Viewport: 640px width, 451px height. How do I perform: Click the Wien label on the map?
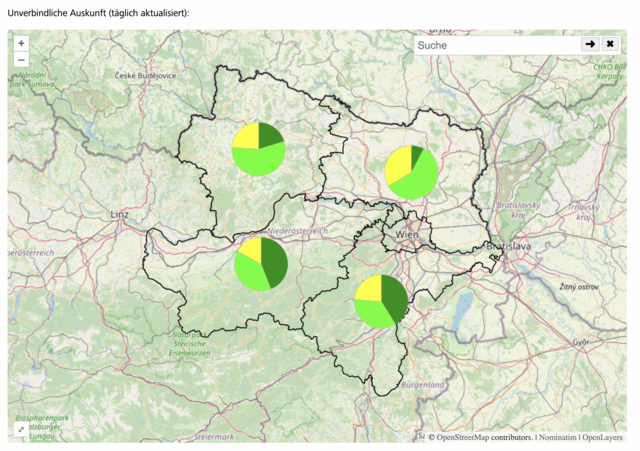coord(406,234)
